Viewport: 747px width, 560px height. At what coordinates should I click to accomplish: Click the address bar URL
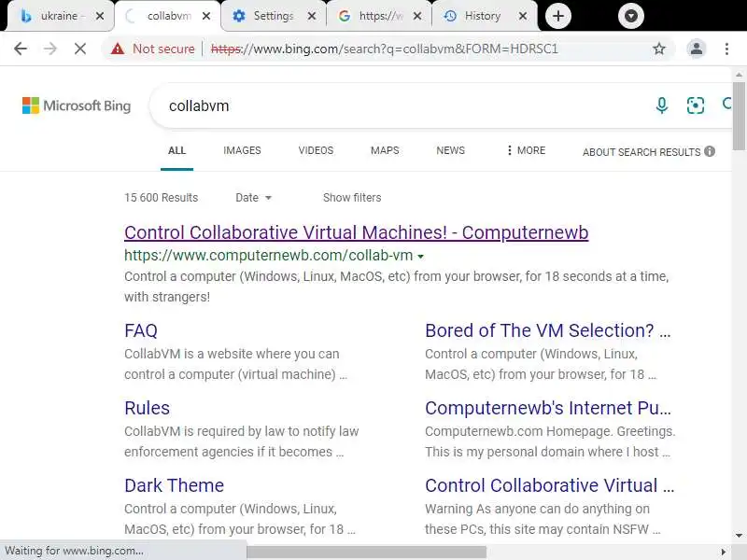coord(384,49)
